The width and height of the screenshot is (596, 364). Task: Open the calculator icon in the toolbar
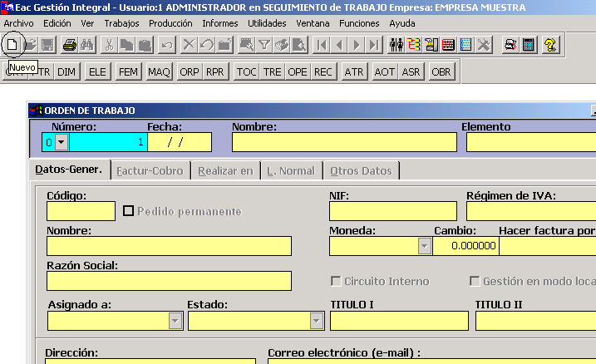coord(528,45)
